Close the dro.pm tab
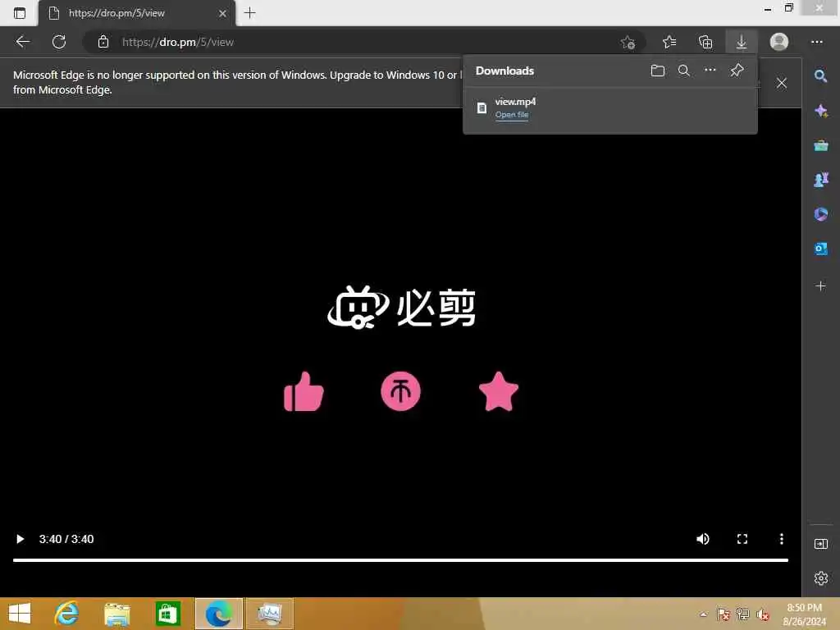Viewport: 840px width, 630px height. coord(223,13)
